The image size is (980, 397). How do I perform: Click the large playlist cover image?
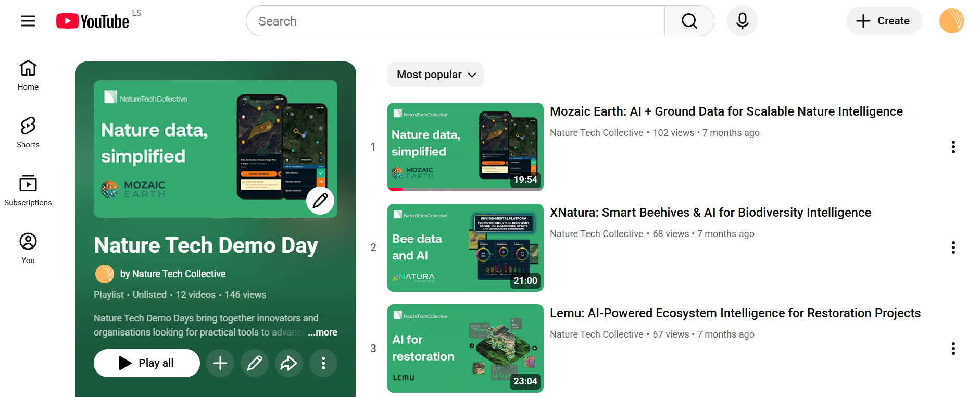[x=216, y=149]
